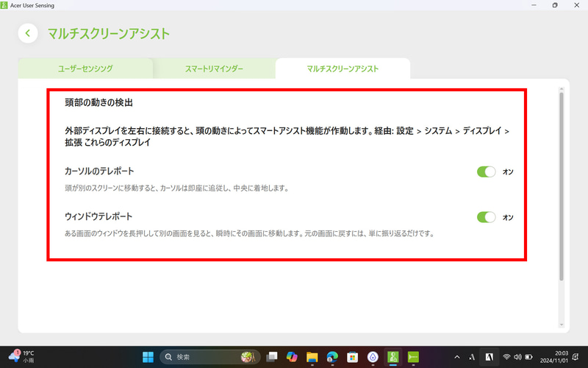
Task: Turn off the ウィンドウテレポート switch
Action: coord(486,217)
